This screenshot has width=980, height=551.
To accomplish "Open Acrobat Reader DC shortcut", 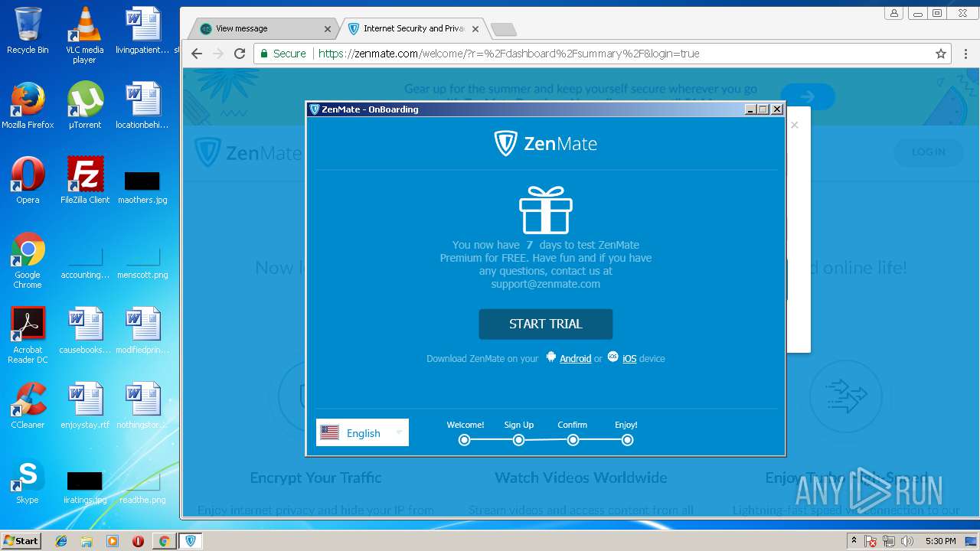I will click(28, 335).
